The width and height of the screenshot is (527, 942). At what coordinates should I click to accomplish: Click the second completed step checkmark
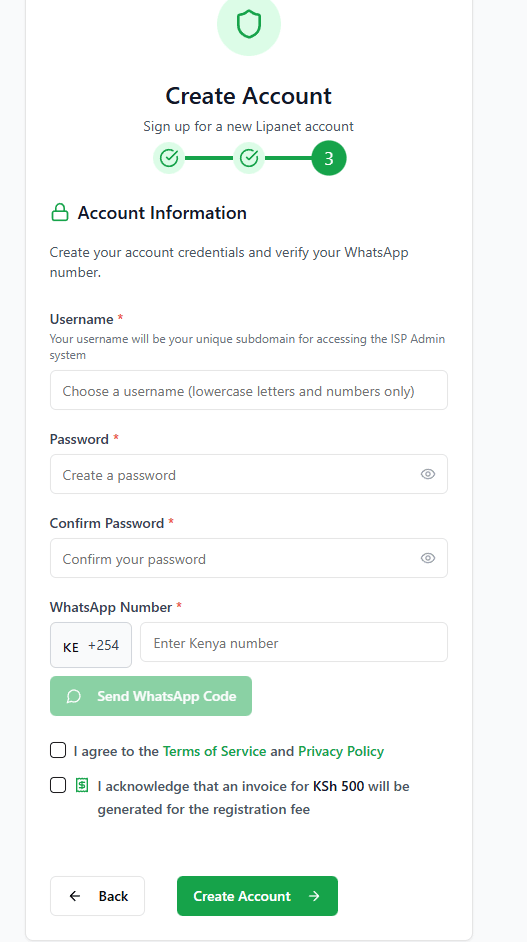click(x=249, y=158)
